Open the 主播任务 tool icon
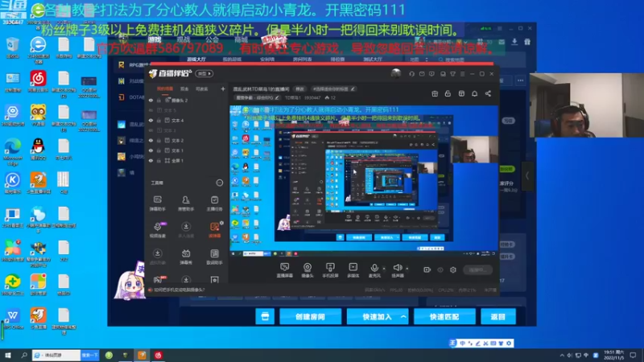 point(214,200)
